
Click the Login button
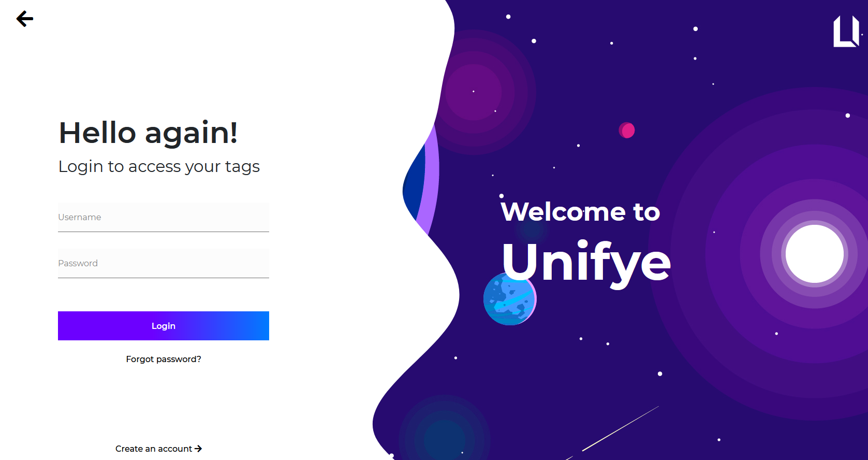pyautogui.click(x=164, y=326)
